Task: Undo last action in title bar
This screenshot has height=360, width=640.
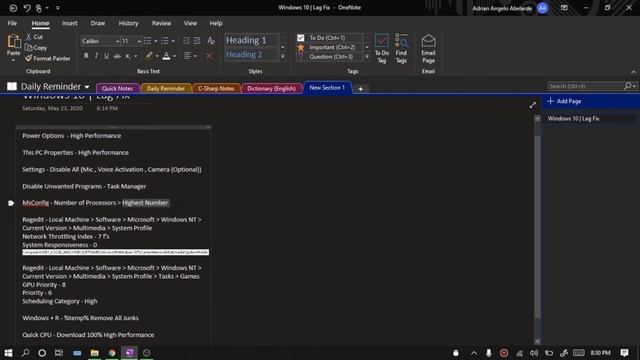Action: 27,8
